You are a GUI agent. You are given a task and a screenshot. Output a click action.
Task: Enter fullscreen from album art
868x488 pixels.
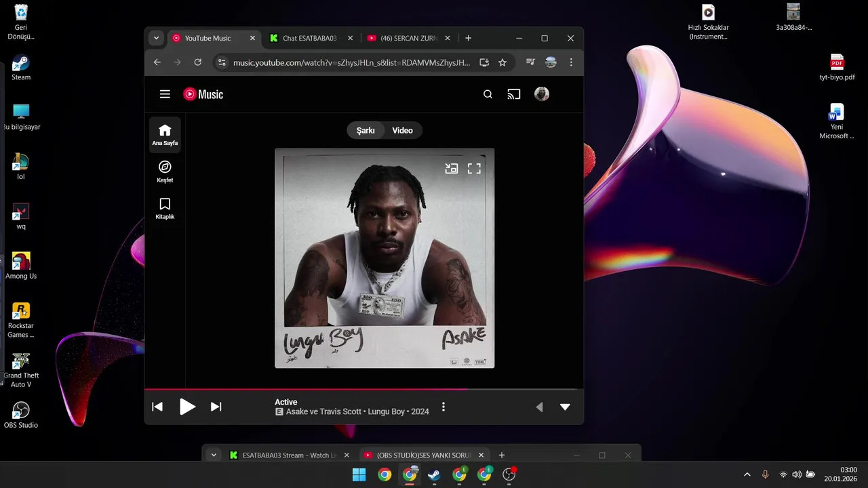click(474, 169)
